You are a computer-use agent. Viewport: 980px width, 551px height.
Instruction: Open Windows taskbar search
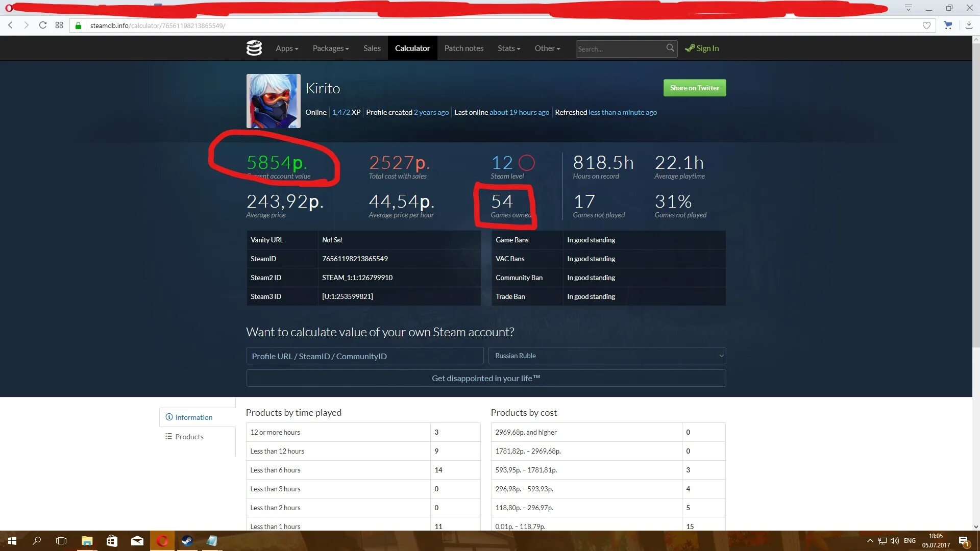pos(37,541)
